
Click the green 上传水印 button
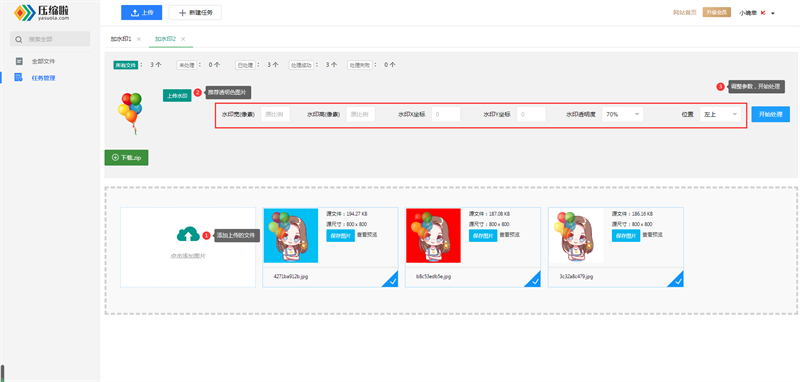[x=177, y=95]
